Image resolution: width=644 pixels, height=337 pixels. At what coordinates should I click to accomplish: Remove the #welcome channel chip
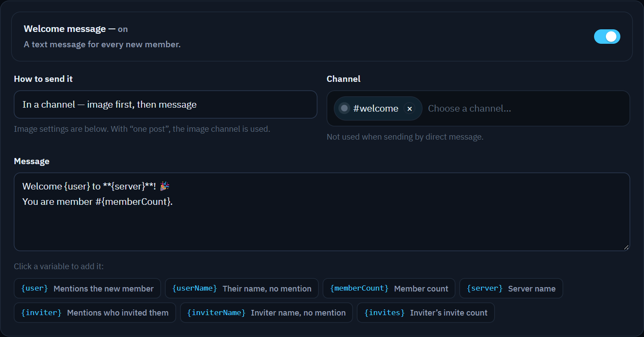[x=410, y=109]
